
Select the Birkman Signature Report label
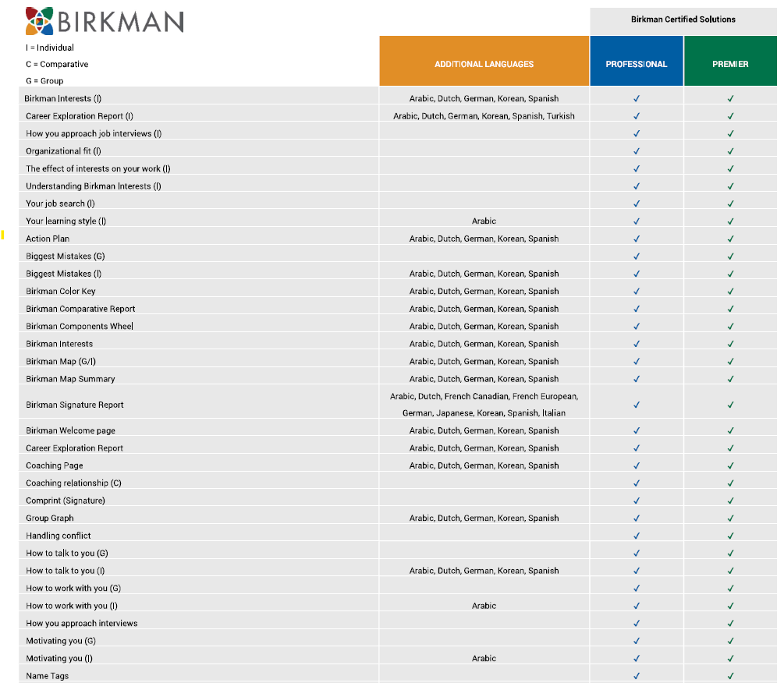pos(75,405)
